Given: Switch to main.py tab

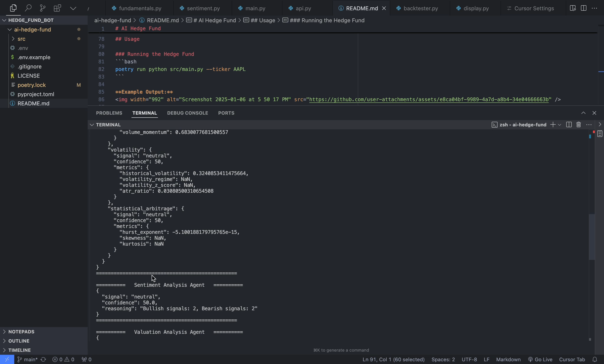Looking at the screenshot, I should pos(252,8).
